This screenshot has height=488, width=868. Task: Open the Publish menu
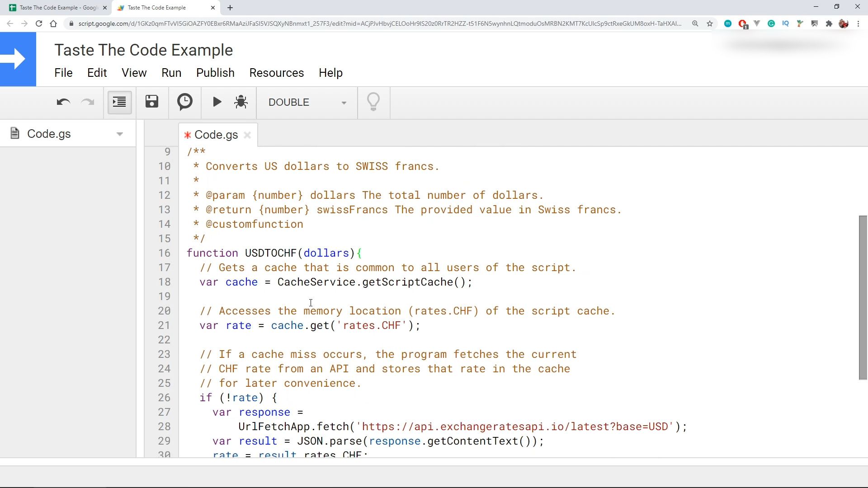tap(215, 73)
